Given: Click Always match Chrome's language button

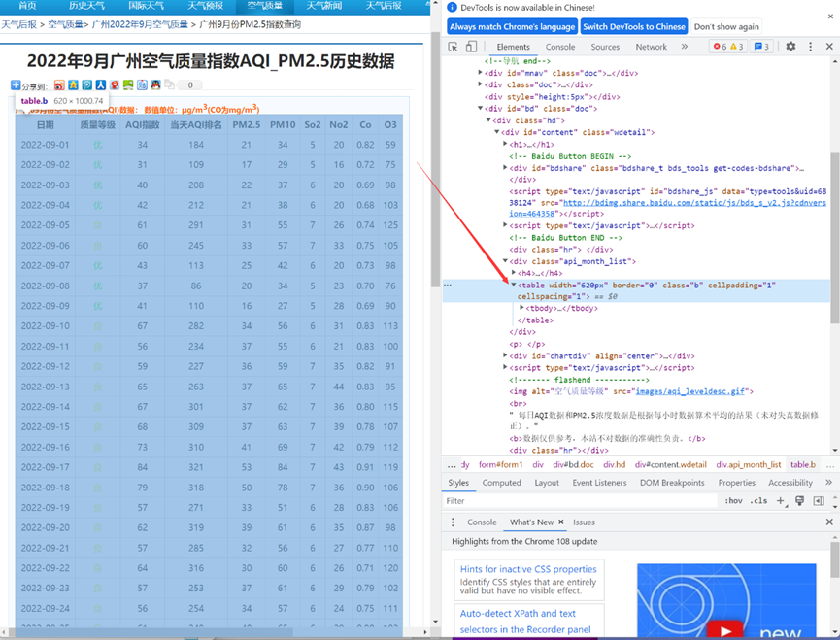Looking at the screenshot, I should click(512, 27).
